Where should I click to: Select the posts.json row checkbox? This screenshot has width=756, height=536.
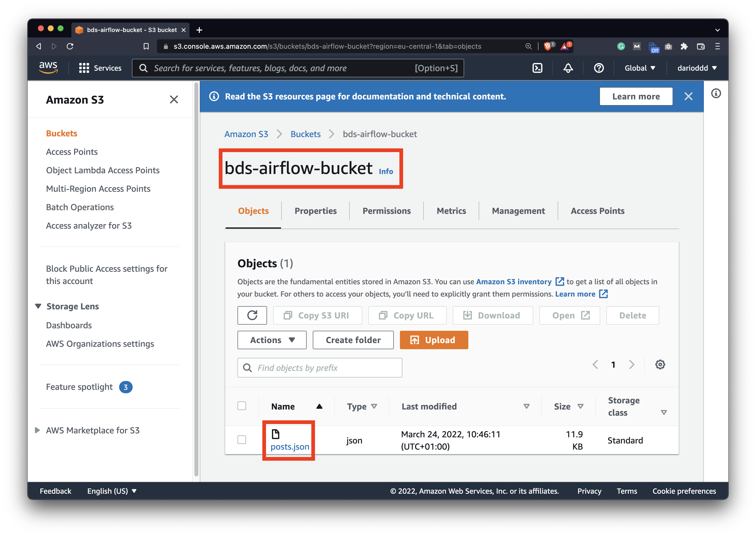pos(242,440)
